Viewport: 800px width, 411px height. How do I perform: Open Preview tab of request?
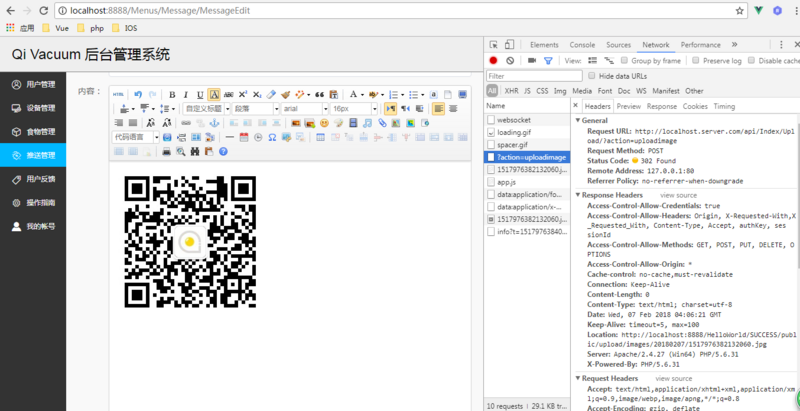pyautogui.click(x=629, y=107)
